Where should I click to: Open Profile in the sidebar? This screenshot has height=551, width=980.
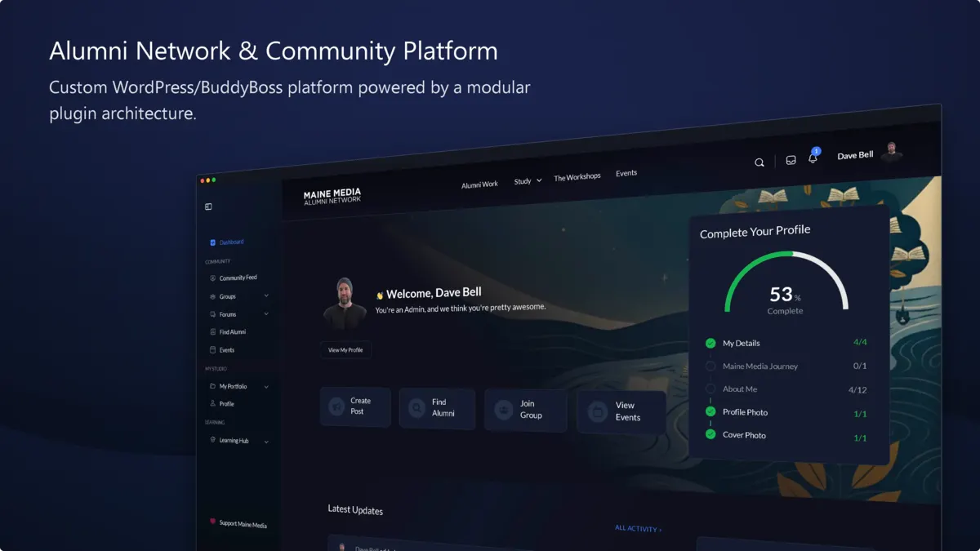[x=222, y=404]
